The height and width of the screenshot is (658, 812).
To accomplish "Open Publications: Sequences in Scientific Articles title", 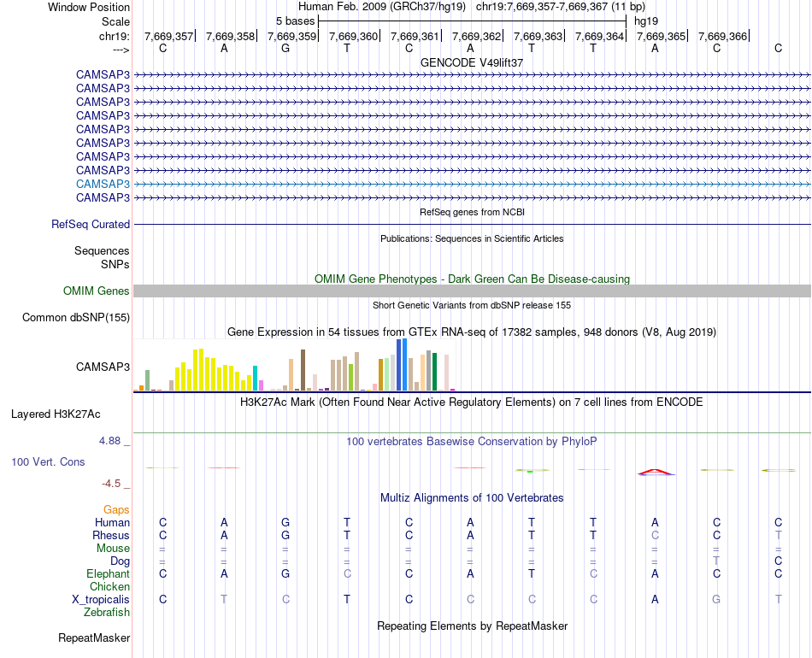I will pos(472,238).
